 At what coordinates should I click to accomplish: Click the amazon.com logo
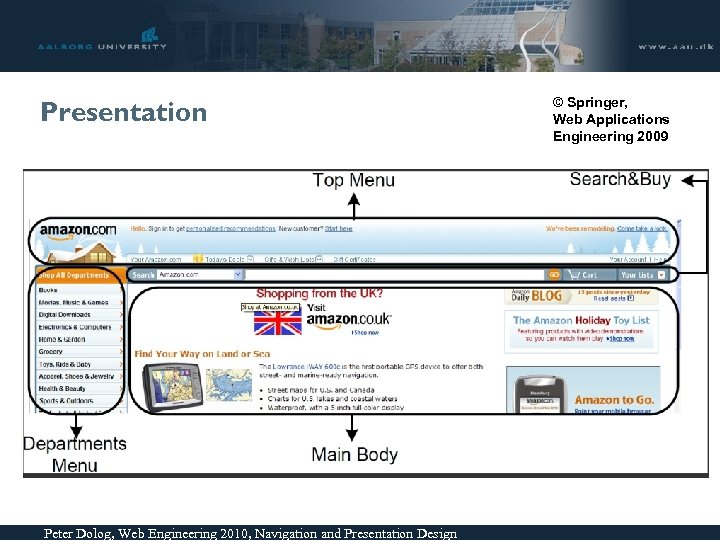point(78,231)
